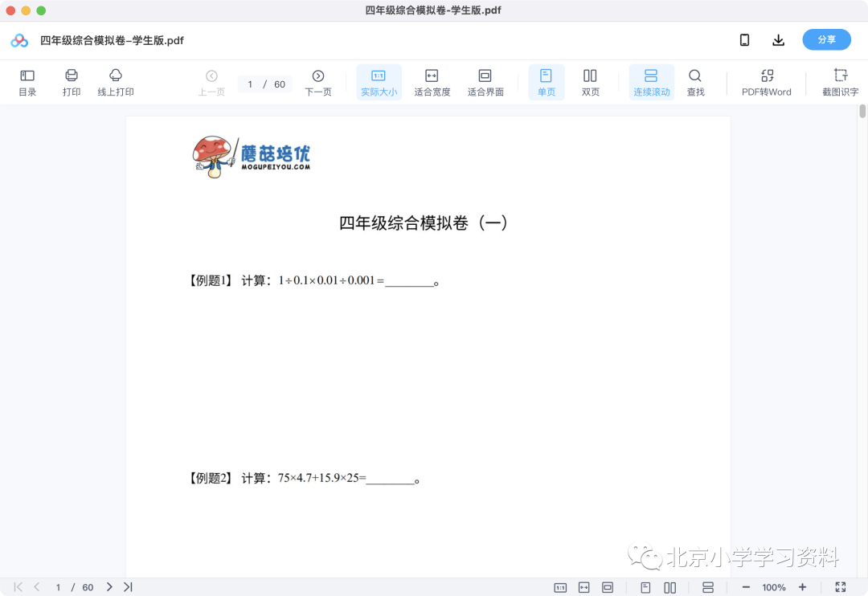
Task: Open the 目录 table of contents panel
Action: [27, 82]
